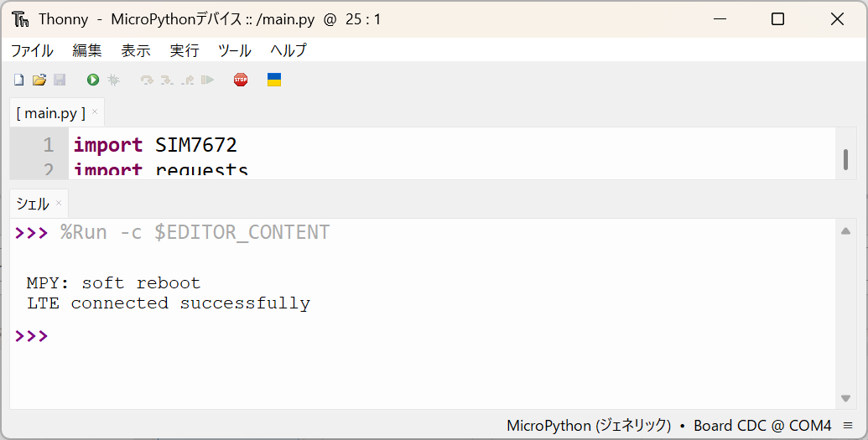Open the 編集 menu
This screenshot has height=440, width=868.
click(87, 50)
